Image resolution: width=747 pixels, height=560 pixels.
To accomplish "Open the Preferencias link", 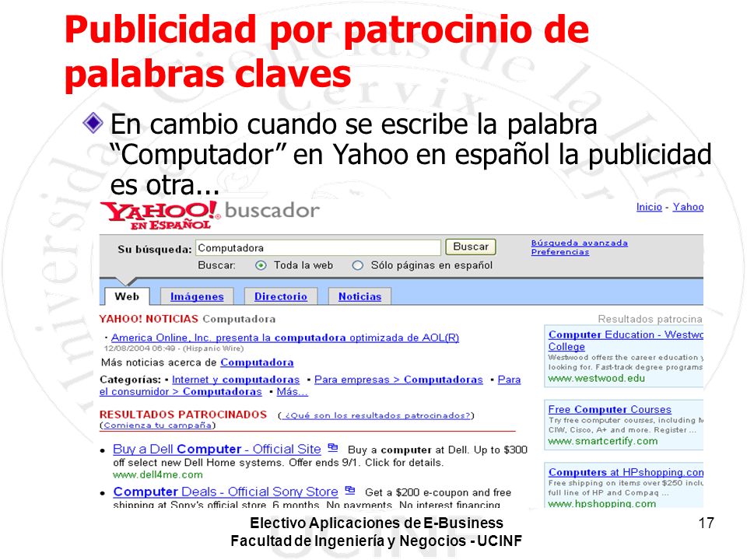I will pos(559,252).
